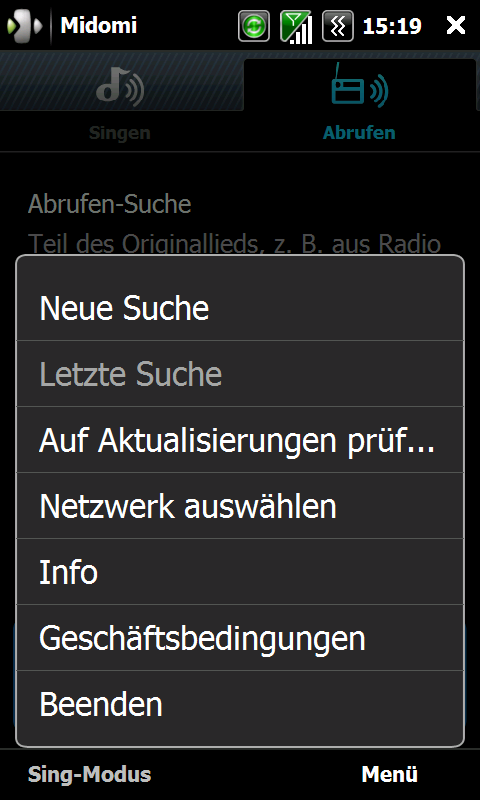Check the signal strength antenna icon
Image resolution: width=480 pixels, height=800 pixels.
296,26
